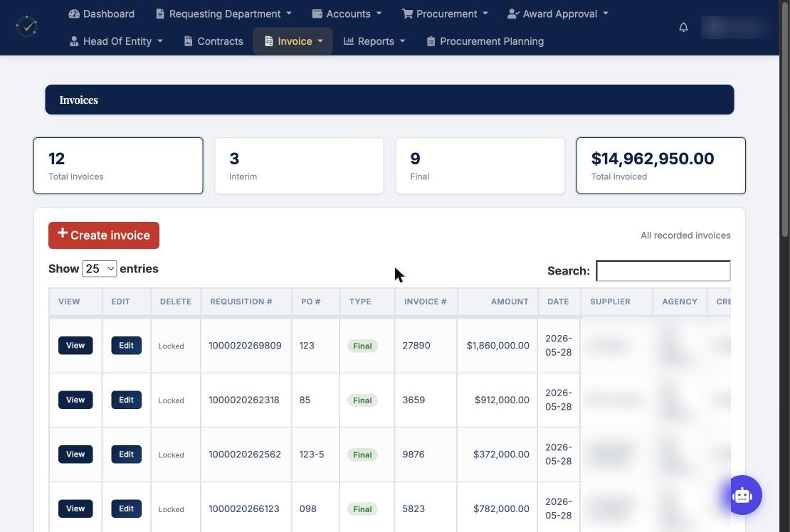The width and height of the screenshot is (790, 532).
Task: Click requisition number 1000020269809
Action: [245, 346]
